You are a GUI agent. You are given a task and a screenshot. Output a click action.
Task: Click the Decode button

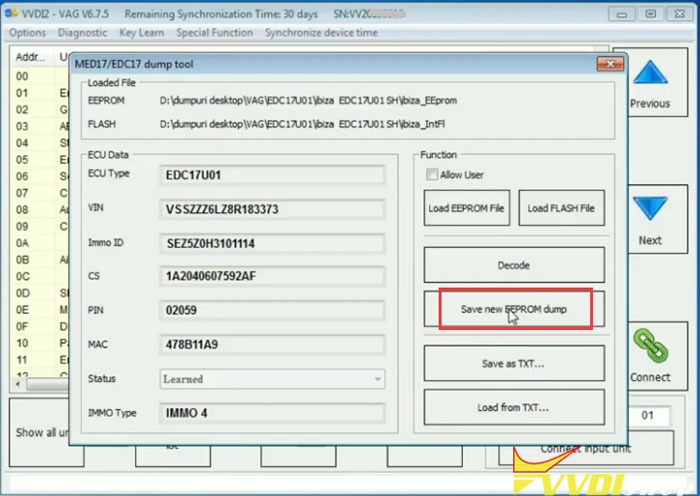[514, 265]
